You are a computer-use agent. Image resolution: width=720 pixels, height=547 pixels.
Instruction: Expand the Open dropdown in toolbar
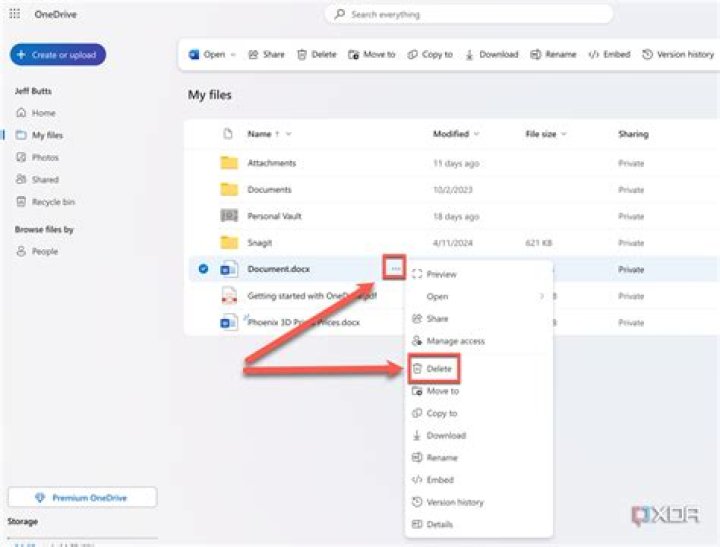(233, 55)
